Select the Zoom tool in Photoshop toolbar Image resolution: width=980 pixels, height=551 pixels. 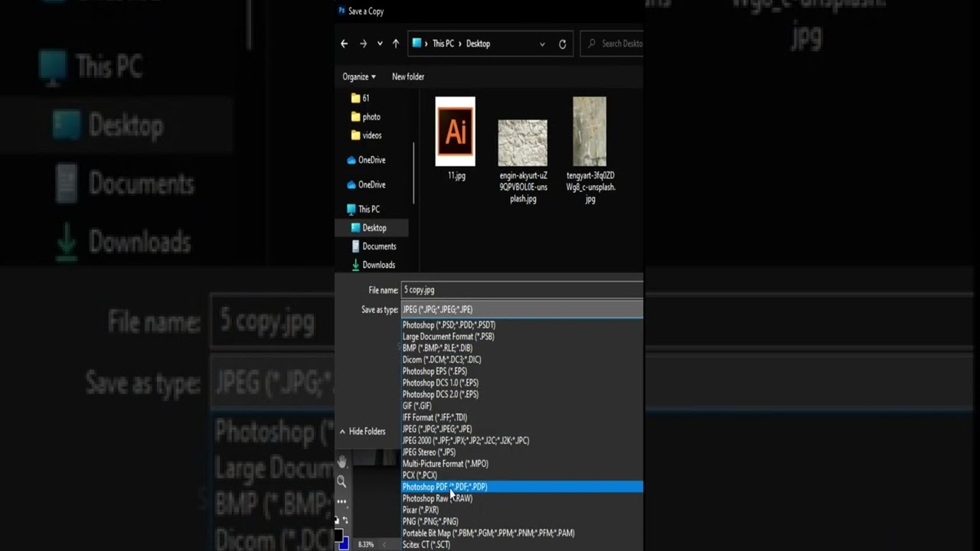click(341, 481)
